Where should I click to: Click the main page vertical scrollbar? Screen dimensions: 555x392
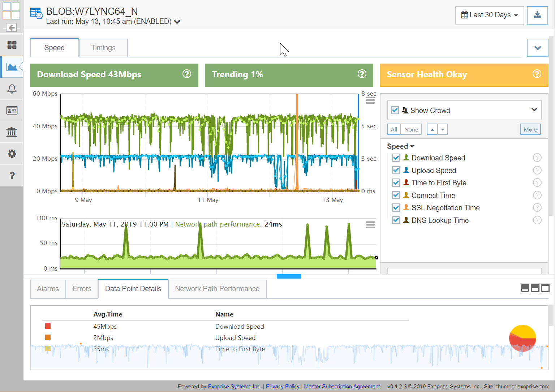[x=552, y=126]
